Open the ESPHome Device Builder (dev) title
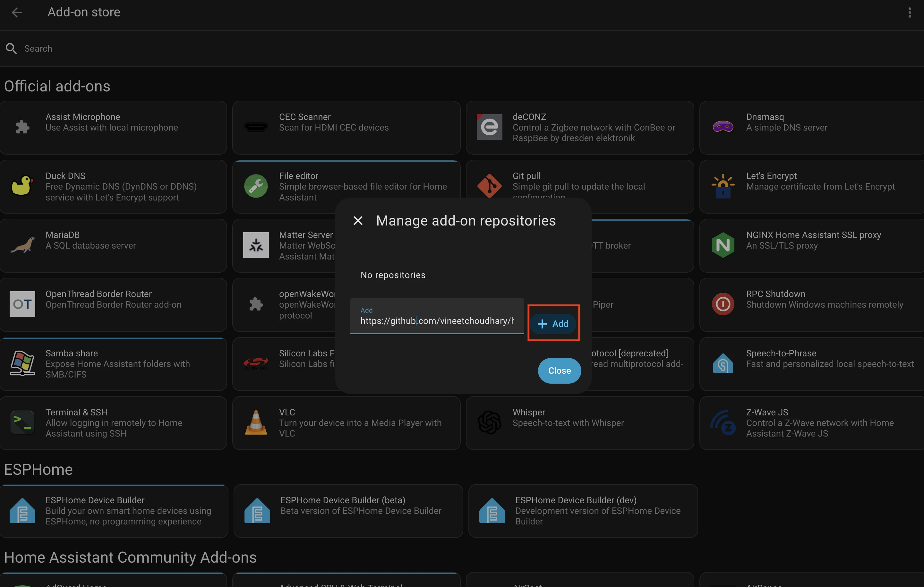 (x=576, y=500)
